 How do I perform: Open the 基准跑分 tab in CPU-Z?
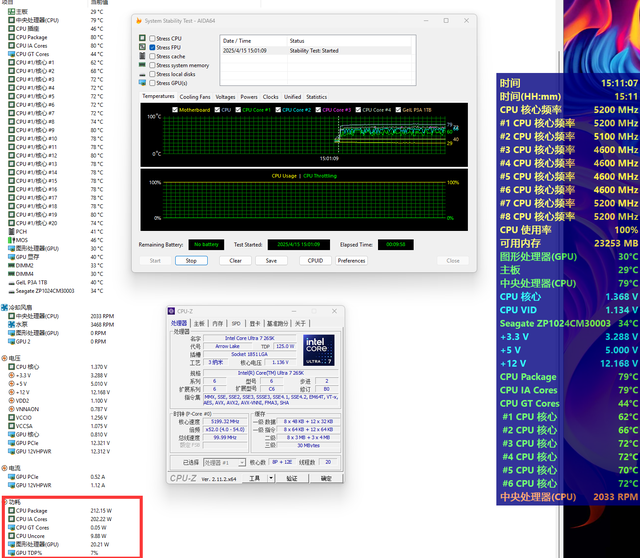tap(278, 323)
